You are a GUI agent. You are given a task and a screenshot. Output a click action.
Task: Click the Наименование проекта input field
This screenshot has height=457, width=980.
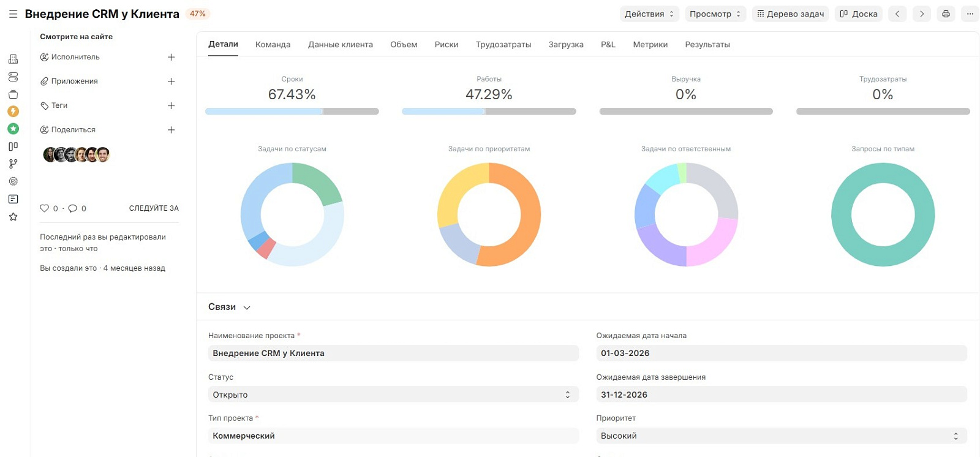pos(393,353)
